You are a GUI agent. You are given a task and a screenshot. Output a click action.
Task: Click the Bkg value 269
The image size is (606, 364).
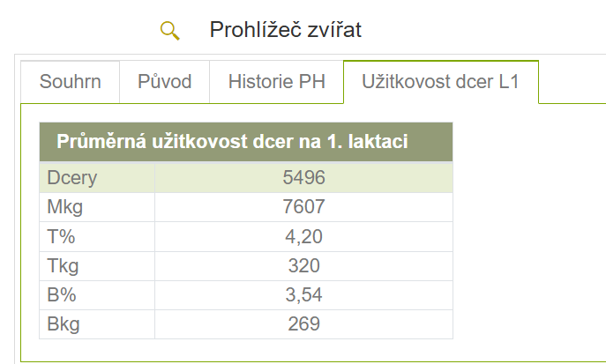(303, 323)
